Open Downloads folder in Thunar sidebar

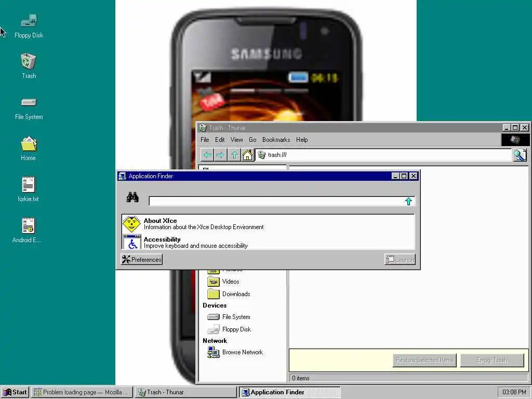229,294
